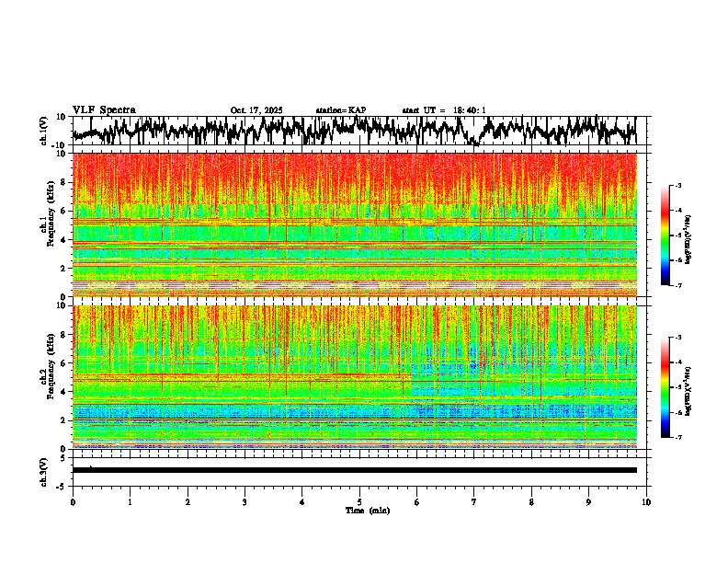Click time axis tick label "1"
The height and width of the screenshot is (563, 728).
[x=130, y=502]
